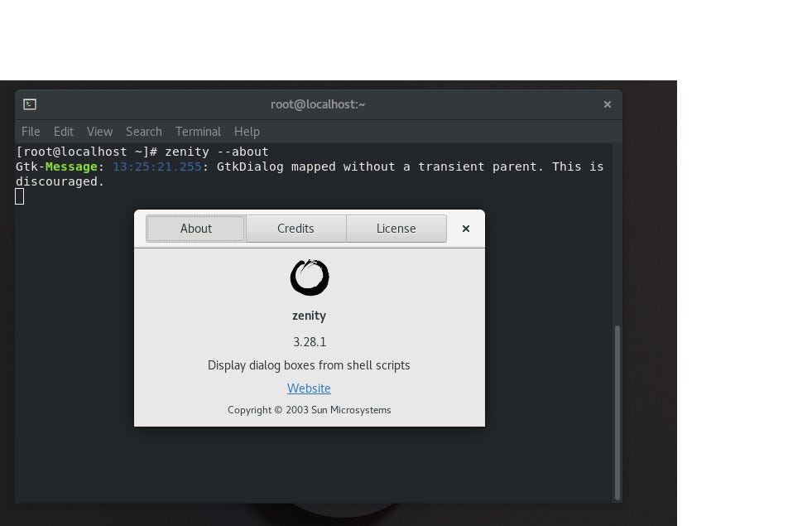Viewport: 812px width, 526px height.
Task: Dismiss the zenity about dialog
Action: pyautogui.click(x=465, y=228)
